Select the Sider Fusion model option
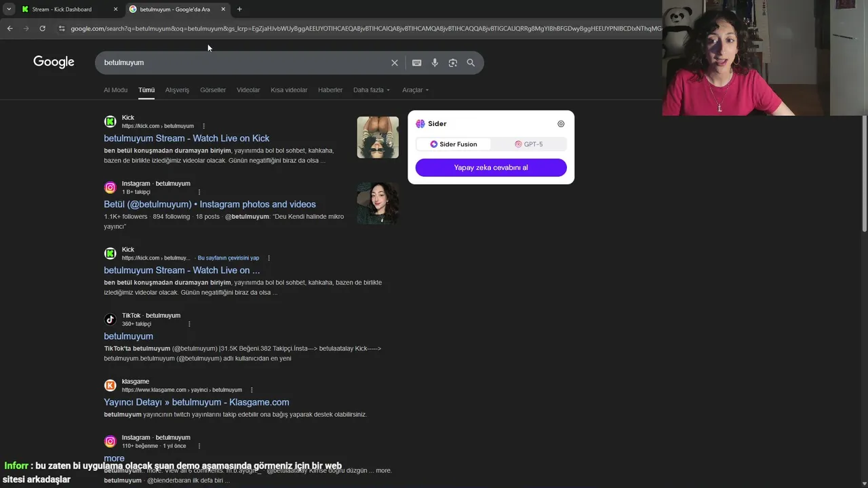This screenshot has height=488, width=868. (454, 144)
